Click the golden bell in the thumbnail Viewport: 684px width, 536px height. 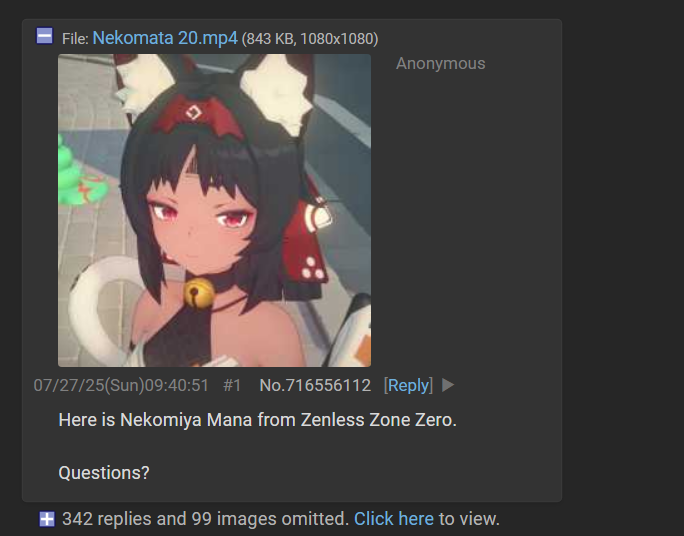(198, 294)
